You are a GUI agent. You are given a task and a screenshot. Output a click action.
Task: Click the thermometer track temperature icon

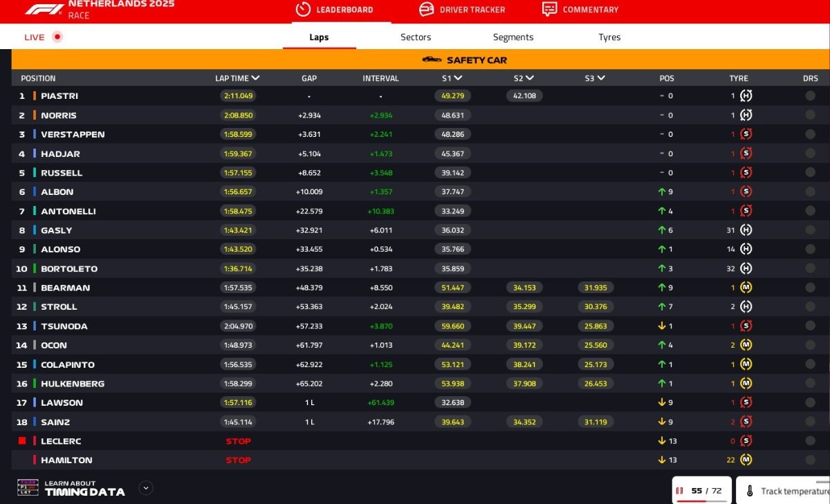click(x=750, y=492)
